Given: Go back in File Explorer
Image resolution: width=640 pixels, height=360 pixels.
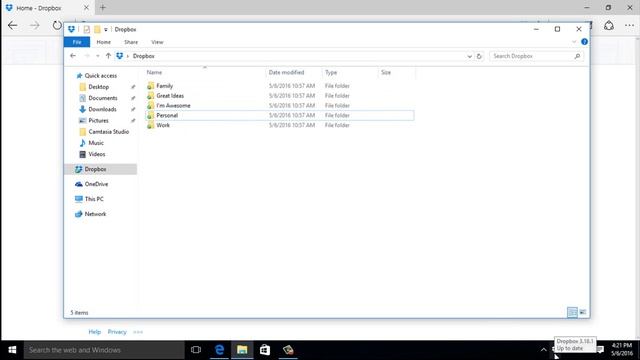Looking at the screenshot, I should [73, 56].
